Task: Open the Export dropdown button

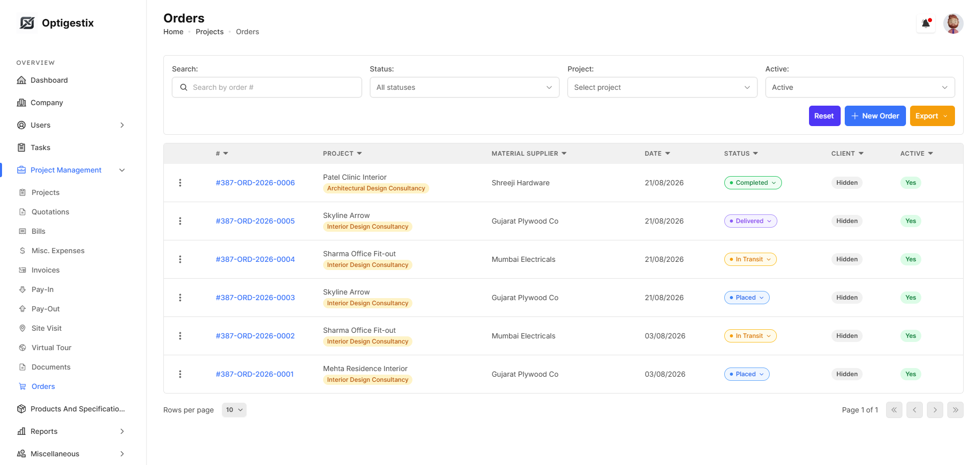Action: pyautogui.click(x=932, y=116)
